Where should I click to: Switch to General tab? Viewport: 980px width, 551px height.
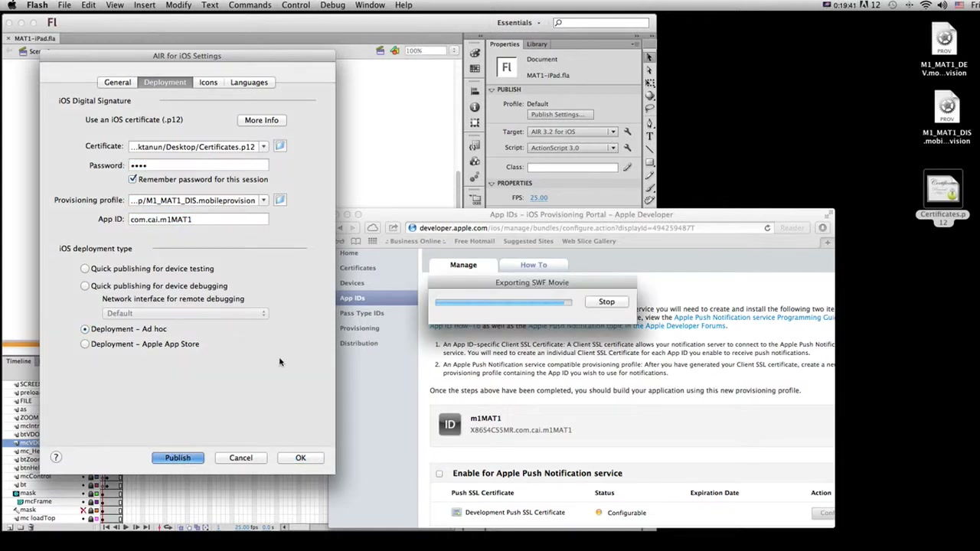pyautogui.click(x=117, y=83)
